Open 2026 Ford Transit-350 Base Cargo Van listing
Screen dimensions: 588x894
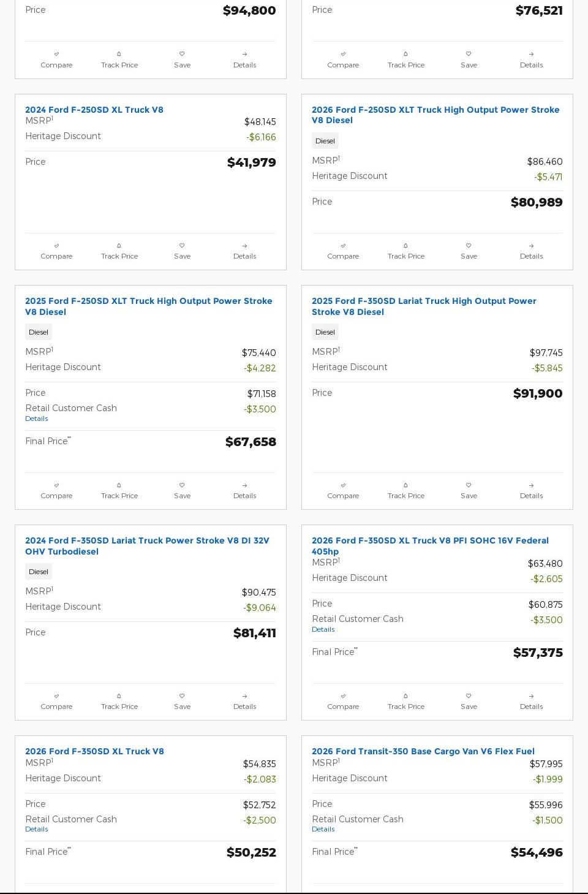423,751
